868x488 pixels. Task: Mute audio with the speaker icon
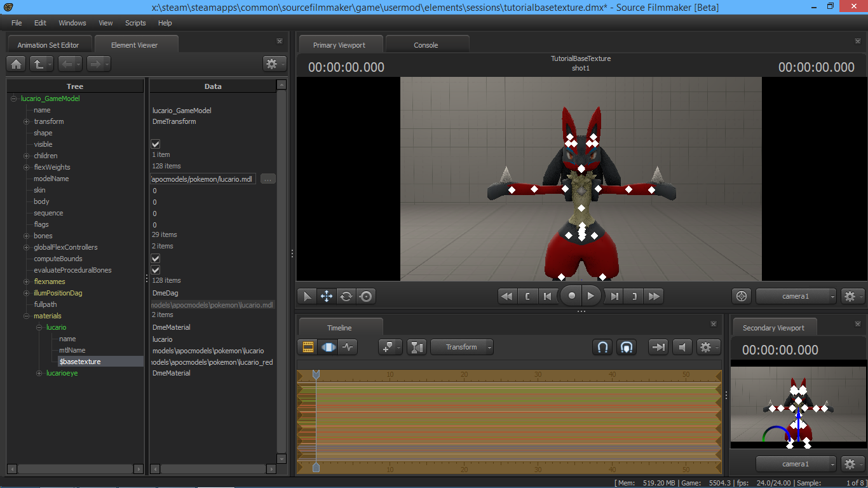[x=682, y=347]
